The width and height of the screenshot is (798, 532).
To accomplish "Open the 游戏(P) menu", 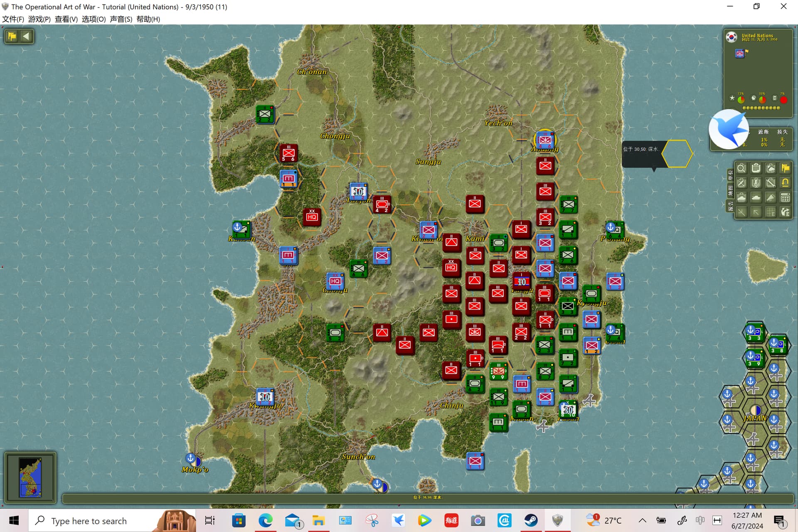I will click(39, 19).
